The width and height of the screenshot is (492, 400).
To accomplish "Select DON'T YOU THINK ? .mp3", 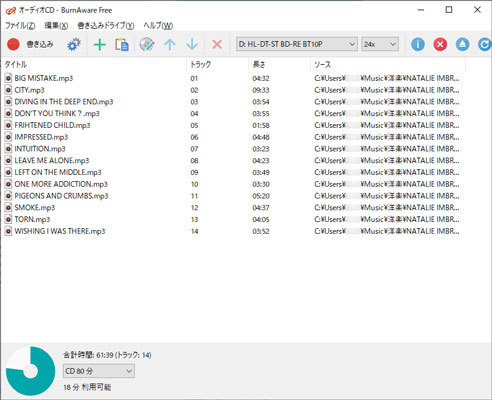I will tap(57, 113).
